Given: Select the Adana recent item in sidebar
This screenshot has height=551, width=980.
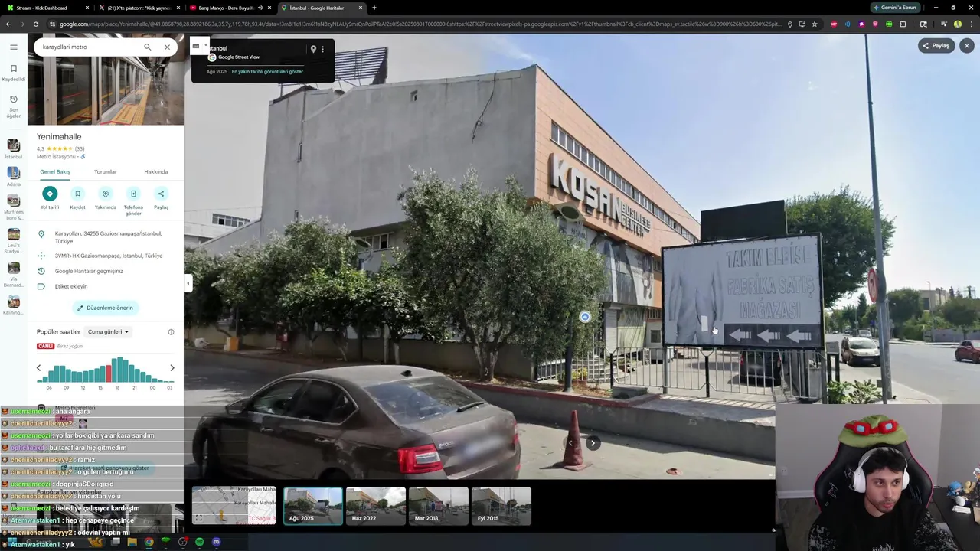Looking at the screenshot, I should pos(13,176).
